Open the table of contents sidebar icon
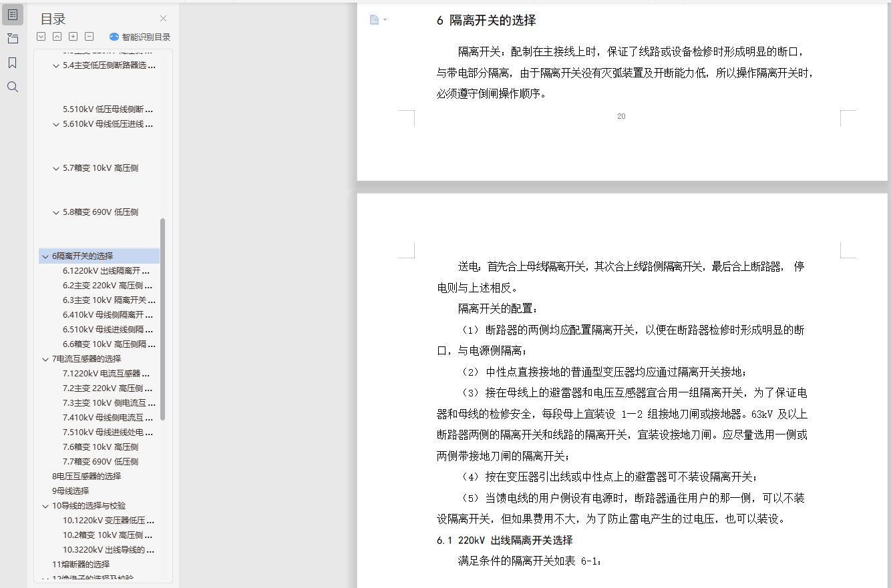Viewport: 891px width, 588px height. click(x=13, y=14)
